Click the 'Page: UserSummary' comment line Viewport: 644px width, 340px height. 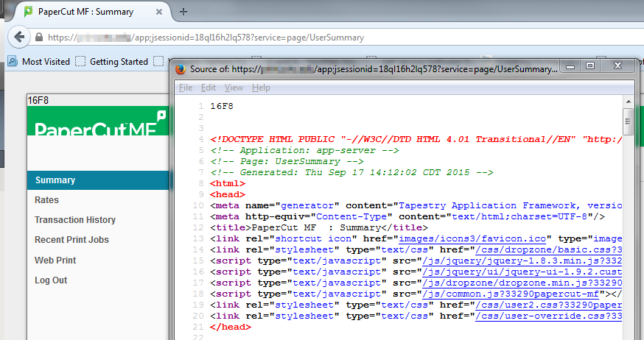(287, 162)
